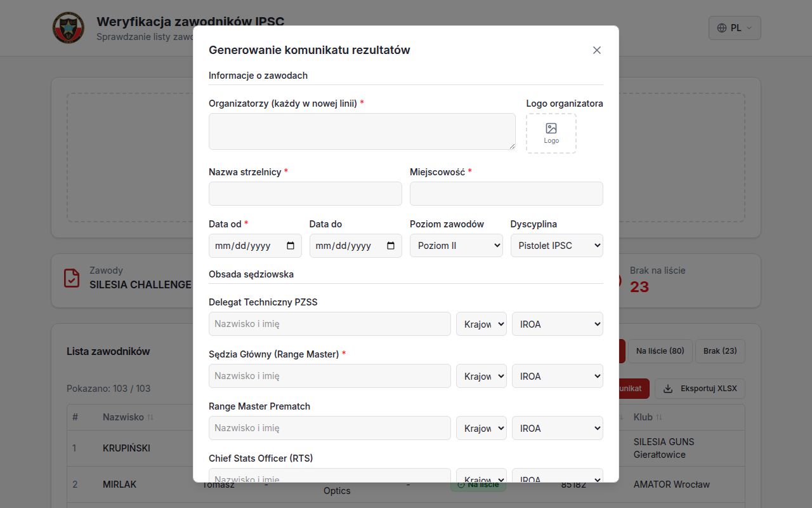Open Krajow dropdown for Sędzia Główny
The height and width of the screenshot is (508, 812).
pyautogui.click(x=481, y=376)
